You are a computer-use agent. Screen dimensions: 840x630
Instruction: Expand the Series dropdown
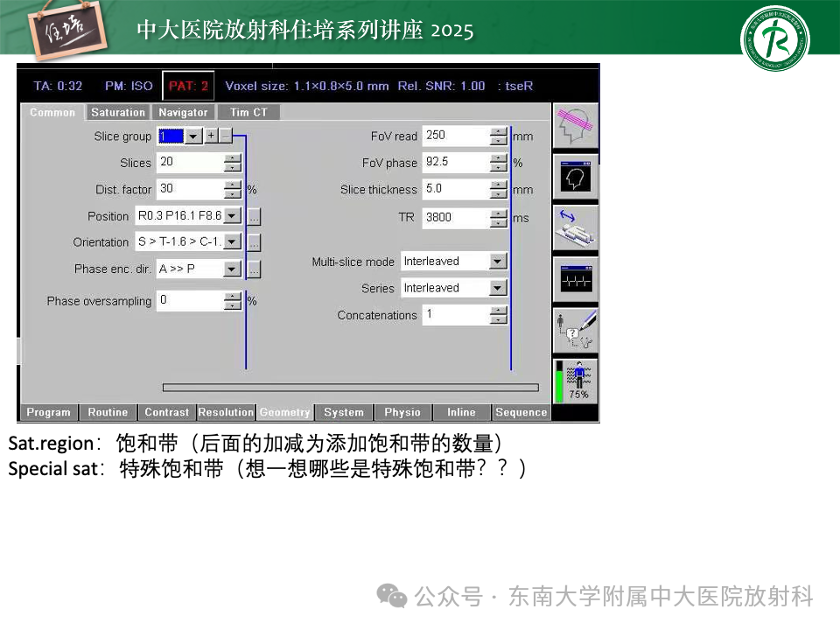(498, 288)
